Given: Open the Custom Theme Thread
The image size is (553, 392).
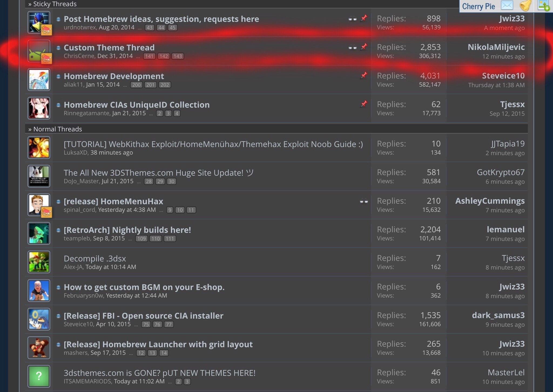Looking at the screenshot, I should [x=109, y=47].
